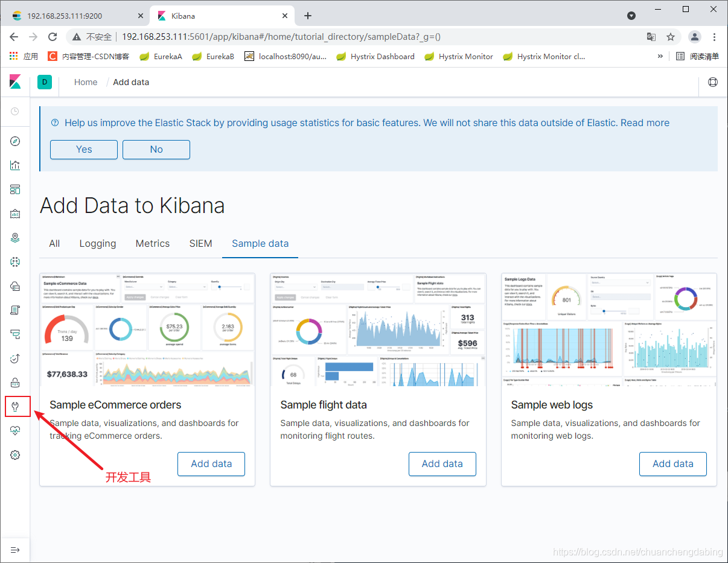Click the web logs dashboard thumbnail
This screenshot has height=563, width=728.
609,329
